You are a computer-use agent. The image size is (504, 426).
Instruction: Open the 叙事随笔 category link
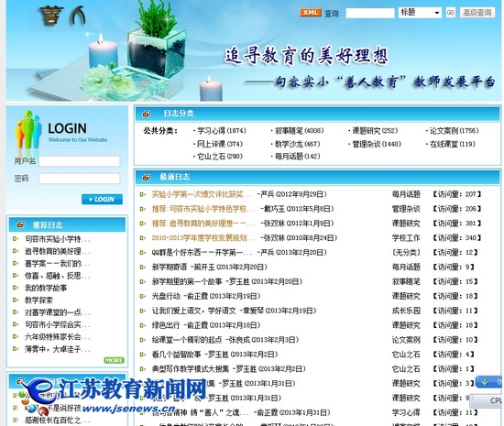click(299, 131)
